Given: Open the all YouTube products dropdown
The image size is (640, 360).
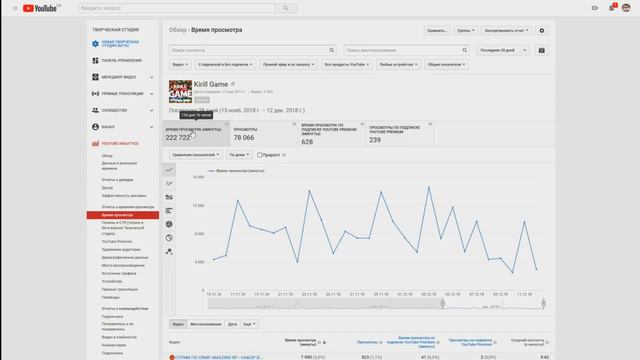Looking at the screenshot, I should coord(347,64).
